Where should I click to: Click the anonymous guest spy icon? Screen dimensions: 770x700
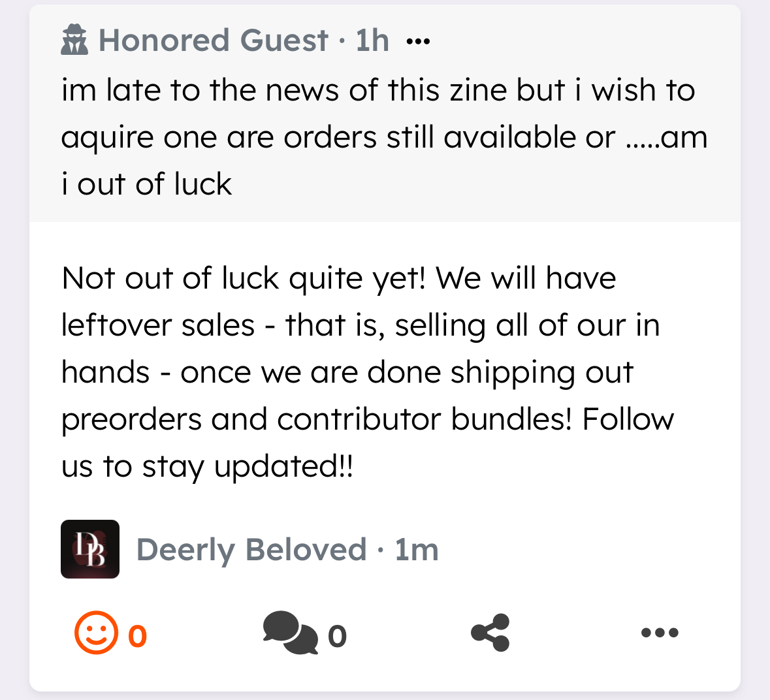click(x=74, y=40)
